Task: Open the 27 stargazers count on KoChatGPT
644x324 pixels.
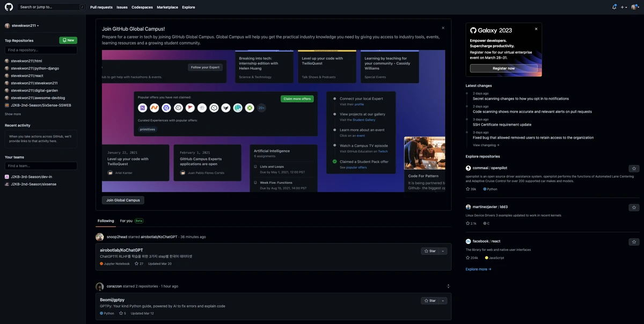Action: click(x=139, y=264)
